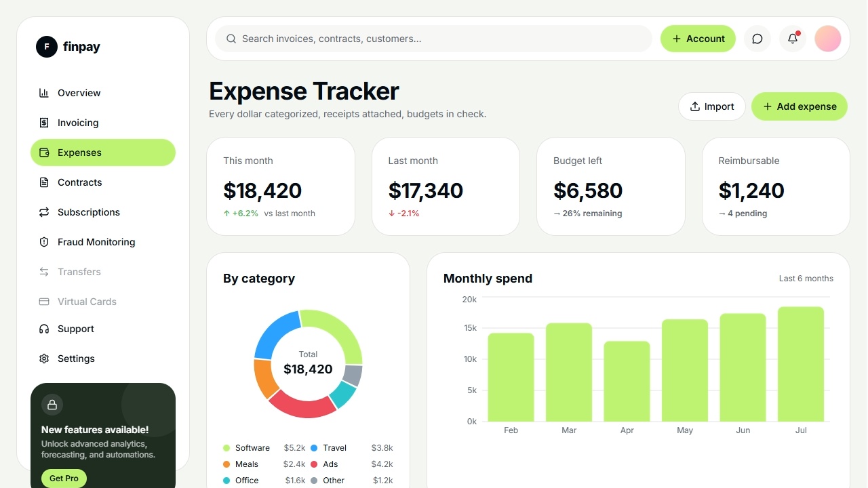
Task: Navigate to Subscriptions
Action: (x=103, y=212)
